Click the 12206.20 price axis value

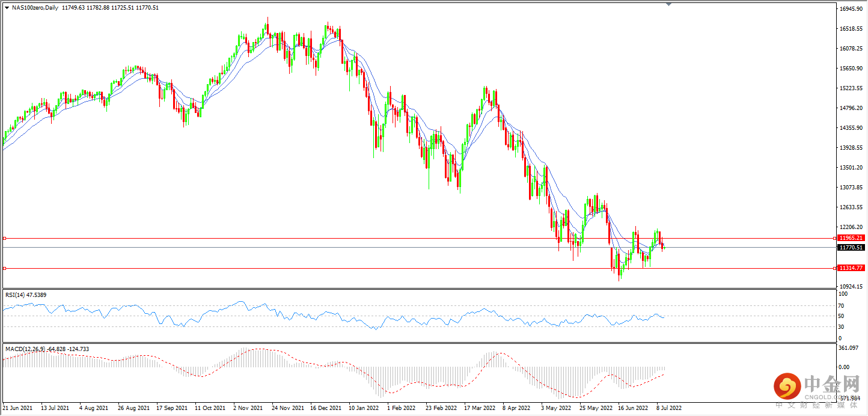(x=852, y=227)
